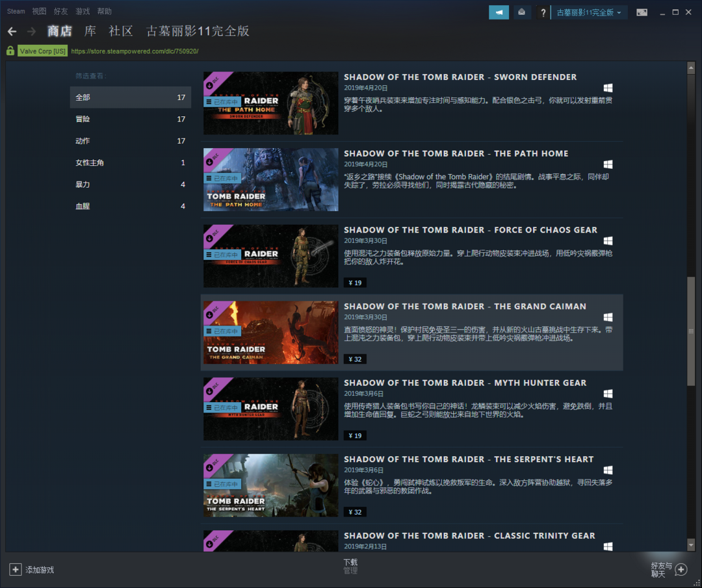Switch to Big Picture mode icon

click(642, 12)
